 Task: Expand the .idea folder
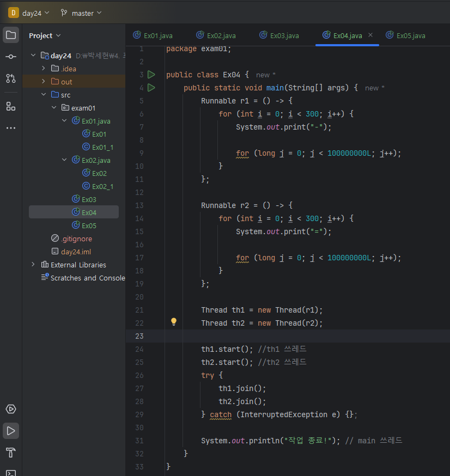pyautogui.click(x=44, y=68)
